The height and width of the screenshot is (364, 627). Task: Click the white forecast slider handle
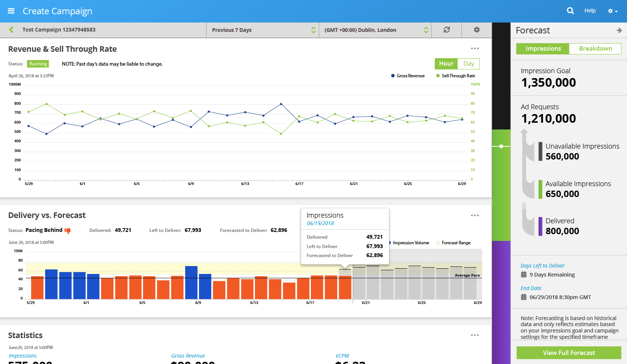coord(501,146)
